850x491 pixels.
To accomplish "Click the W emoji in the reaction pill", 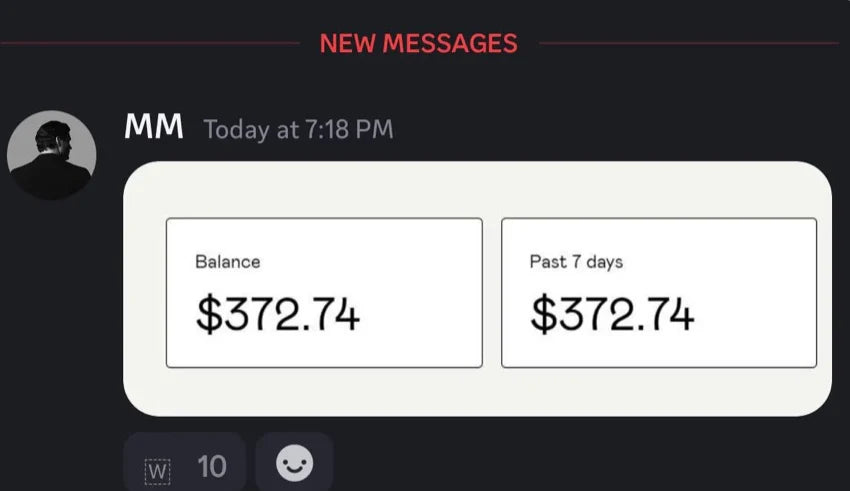I will (158, 467).
